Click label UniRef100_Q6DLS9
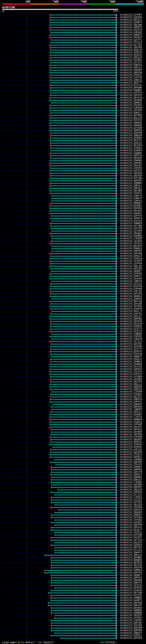Screen dimensions: 146x644 [x=131, y=50]
